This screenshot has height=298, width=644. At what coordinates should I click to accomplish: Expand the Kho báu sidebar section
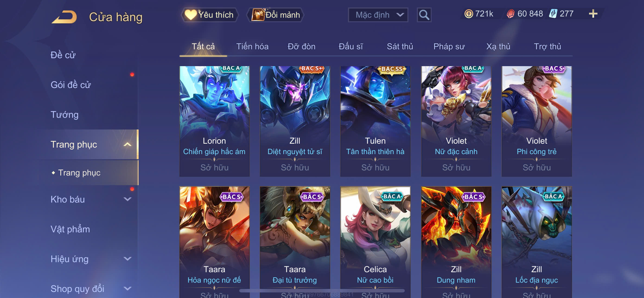pyautogui.click(x=128, y=199)
